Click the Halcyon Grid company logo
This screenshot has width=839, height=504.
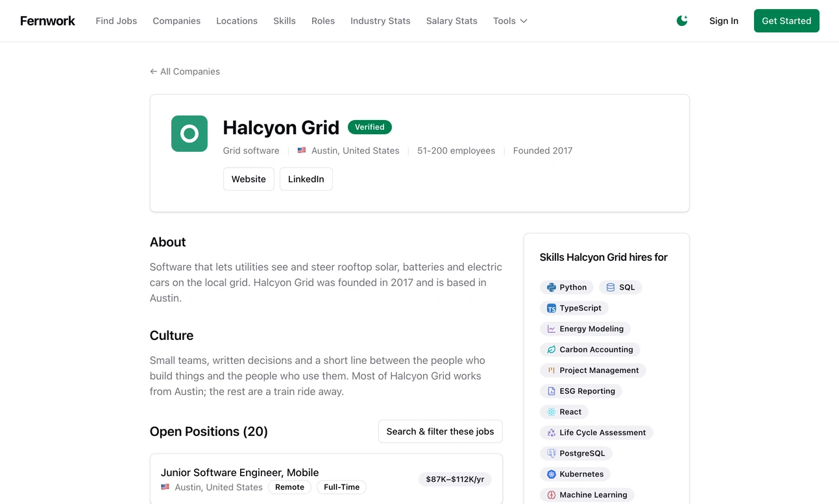tap(189, 134)
